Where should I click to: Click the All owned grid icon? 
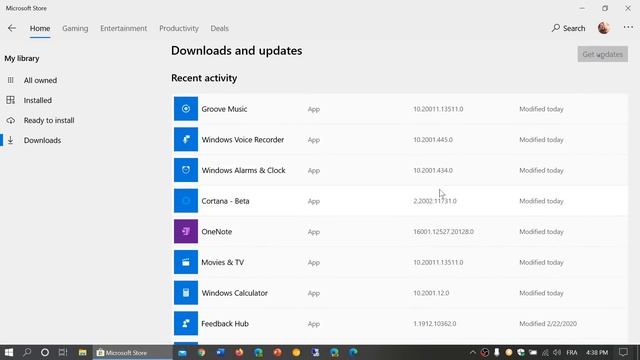tap(11, 80)
